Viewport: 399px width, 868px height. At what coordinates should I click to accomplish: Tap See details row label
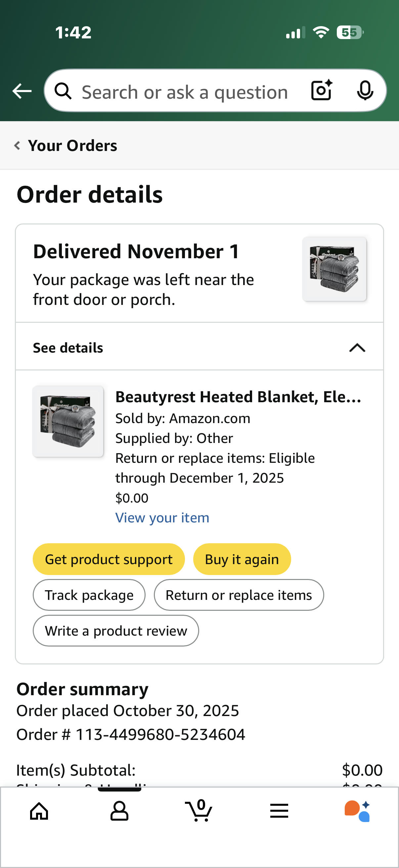tap(68, 348)
